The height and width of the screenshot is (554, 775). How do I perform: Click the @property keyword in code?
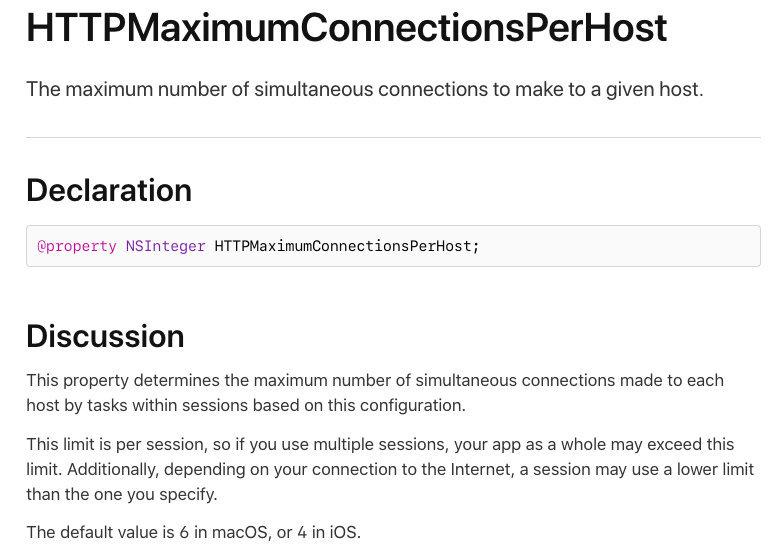(77, 246)
